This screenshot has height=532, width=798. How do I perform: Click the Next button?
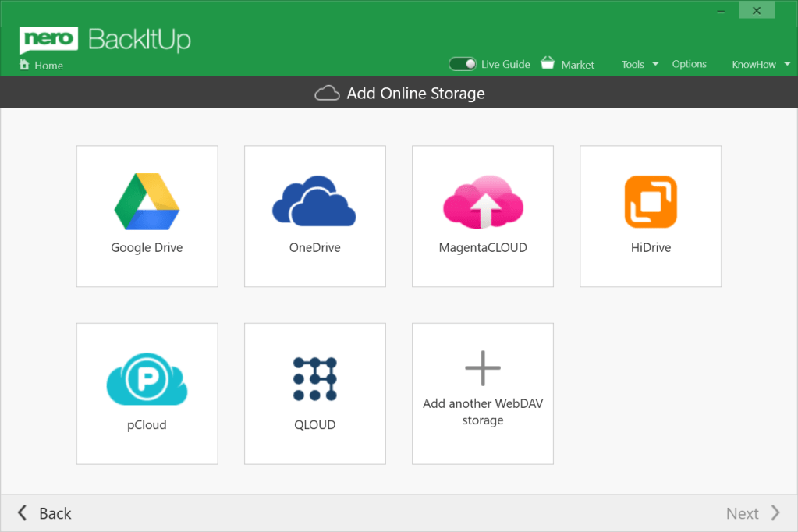tap(752, 512)
